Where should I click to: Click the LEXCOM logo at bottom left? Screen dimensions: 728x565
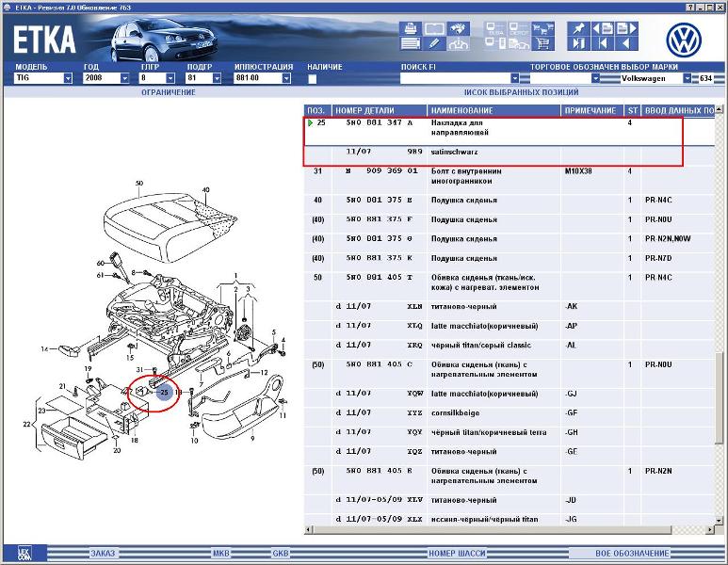24,553
